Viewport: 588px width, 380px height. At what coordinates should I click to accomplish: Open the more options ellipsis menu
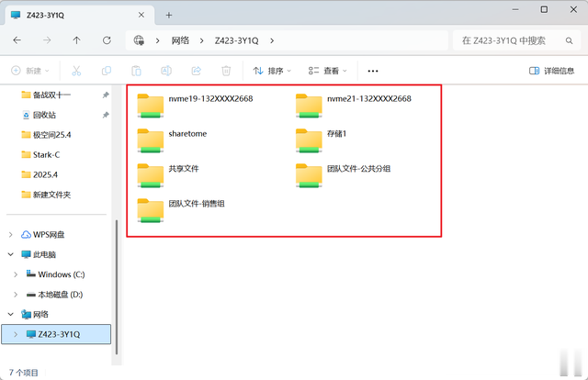pos(373,71)
